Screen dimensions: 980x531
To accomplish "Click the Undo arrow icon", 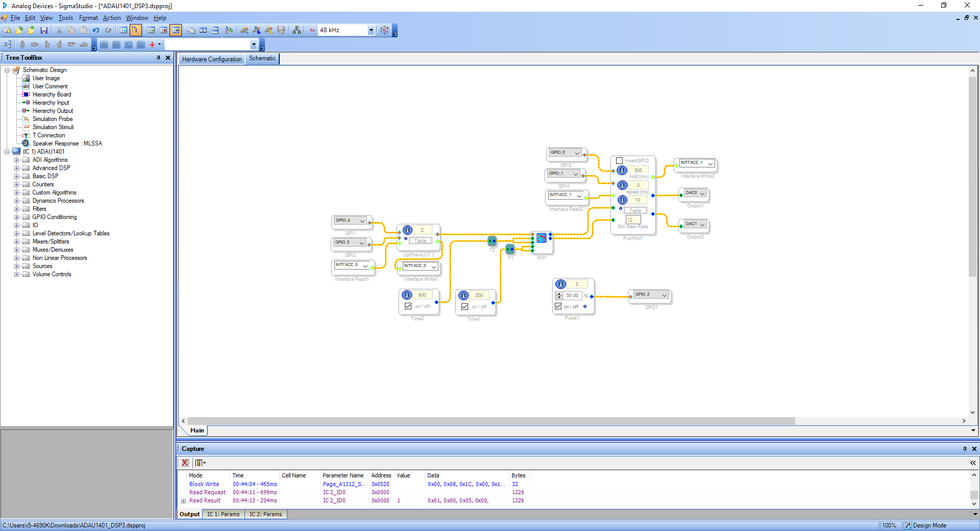I will (x=96, y=30).
